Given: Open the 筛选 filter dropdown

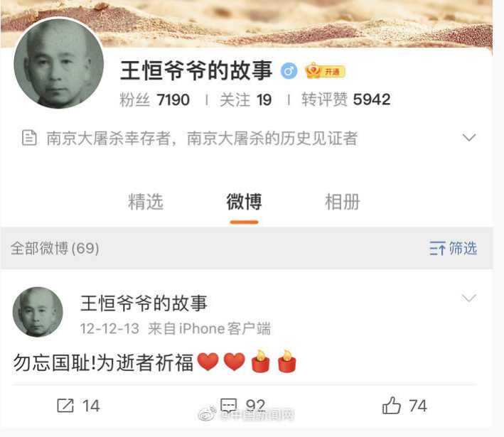Looking at the screenshot, I should 454,249.
